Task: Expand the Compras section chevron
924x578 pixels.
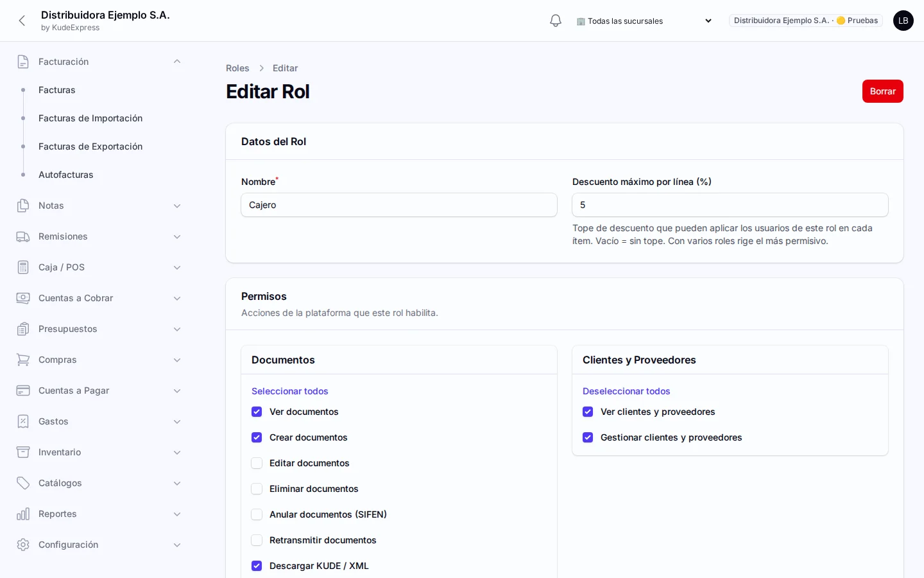Action: pyautogui.click(x=177, y=360)
